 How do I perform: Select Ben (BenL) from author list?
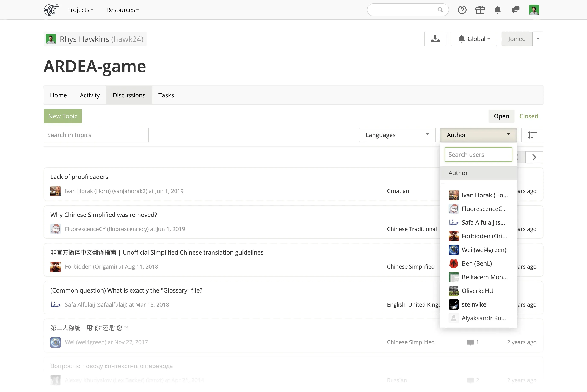476,263
